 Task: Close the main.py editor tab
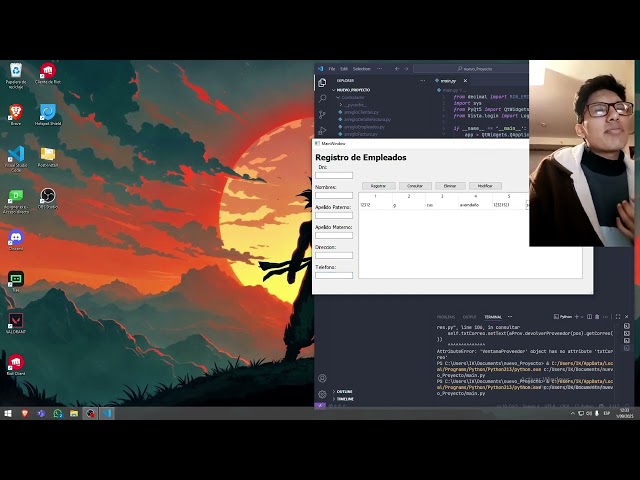(465, 81)
